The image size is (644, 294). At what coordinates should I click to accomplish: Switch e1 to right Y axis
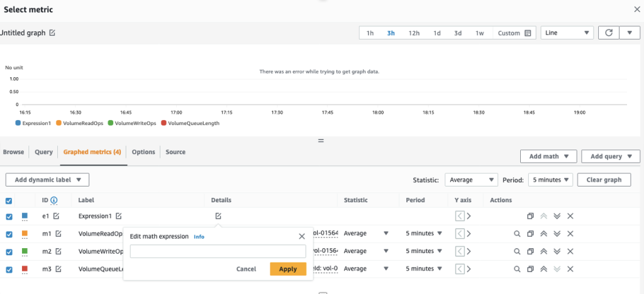(x=469, y=216)
